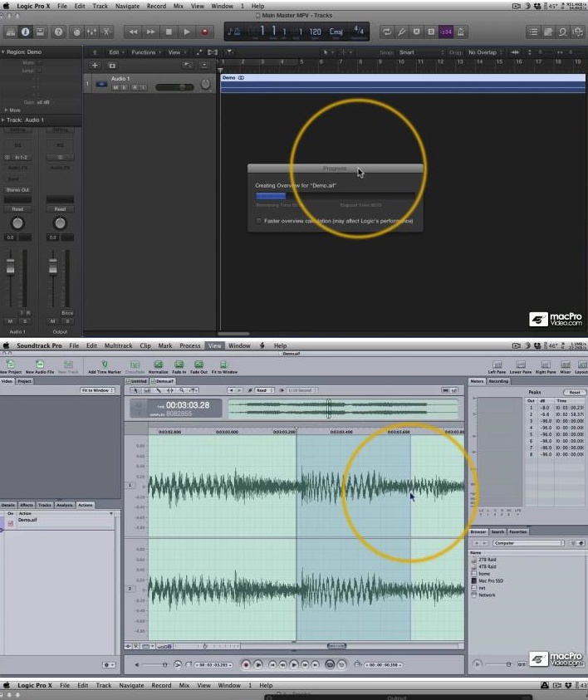This screenshot has width=588, height=700.
Task: Open the Functions dropdown in Tracks area
Action: 145,52
